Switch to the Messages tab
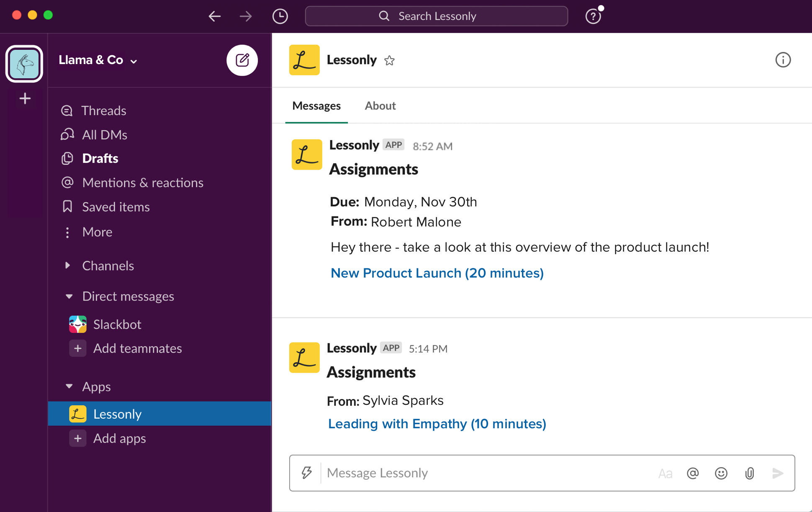The height and width of the screenshot is (512, 812). pyautogui.click(x=316, y=106)
